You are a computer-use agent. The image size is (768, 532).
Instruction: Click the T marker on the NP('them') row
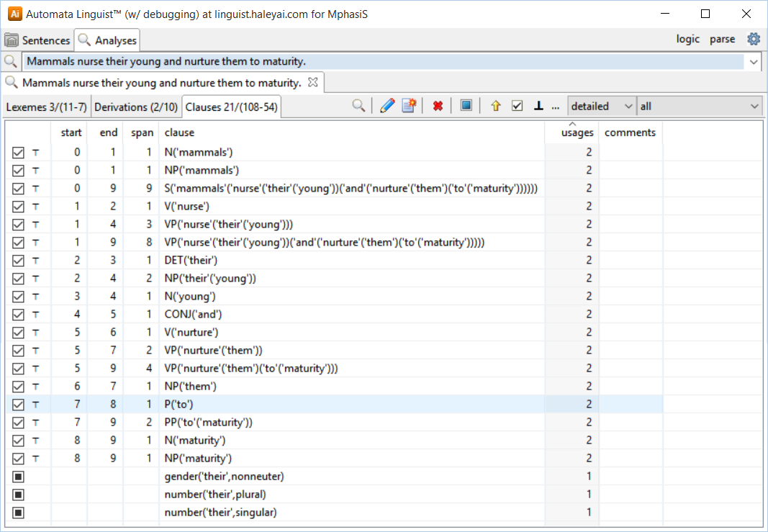click(x=36, y=387)
